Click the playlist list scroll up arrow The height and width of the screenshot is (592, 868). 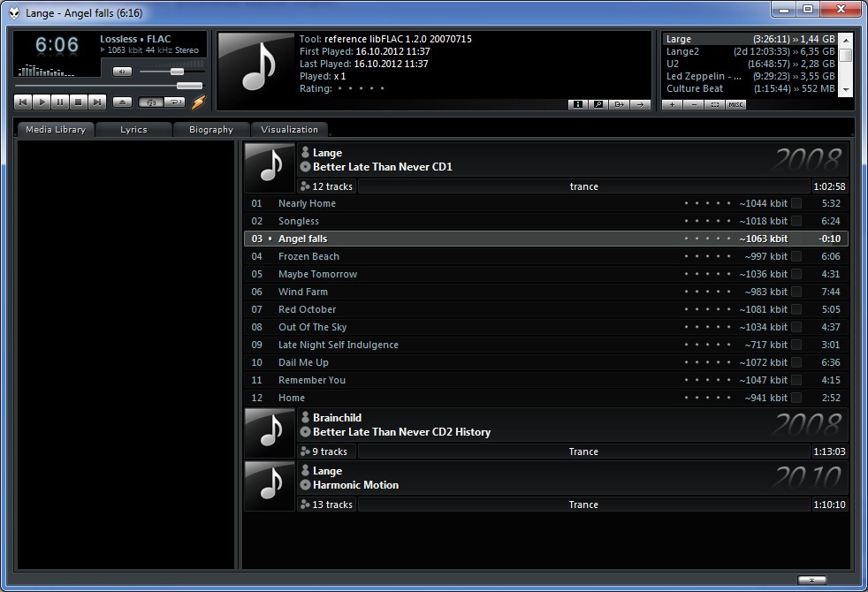click(846, 40)
